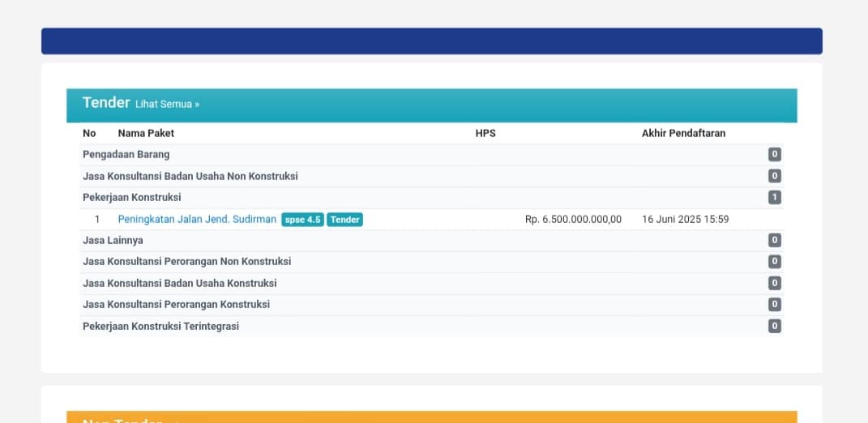Click the Nama Paket column header
Screen dimensions: 868x423
pyautogui.click(x=146, y=133)
